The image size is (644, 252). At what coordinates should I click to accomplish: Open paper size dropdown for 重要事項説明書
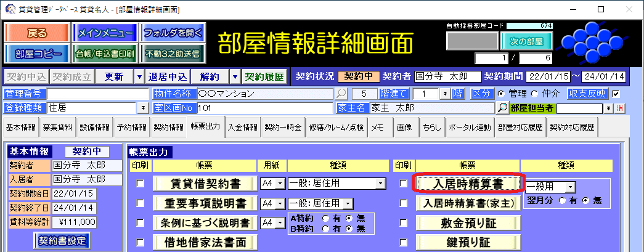(281, 203)
